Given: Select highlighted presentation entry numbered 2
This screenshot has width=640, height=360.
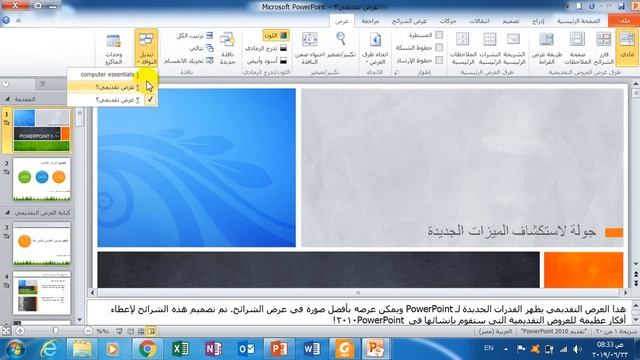Looking at the screenshot, I should 112,87.
